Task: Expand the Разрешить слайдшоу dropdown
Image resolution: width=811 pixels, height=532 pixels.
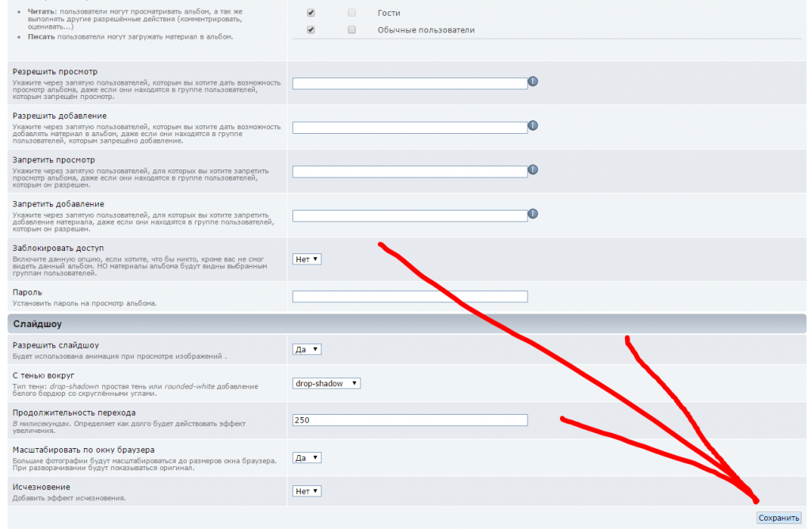Action: [307, 349]
